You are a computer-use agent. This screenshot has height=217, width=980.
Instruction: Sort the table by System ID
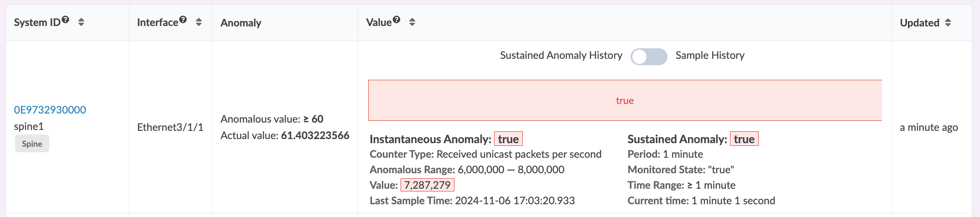click(81, 22)
